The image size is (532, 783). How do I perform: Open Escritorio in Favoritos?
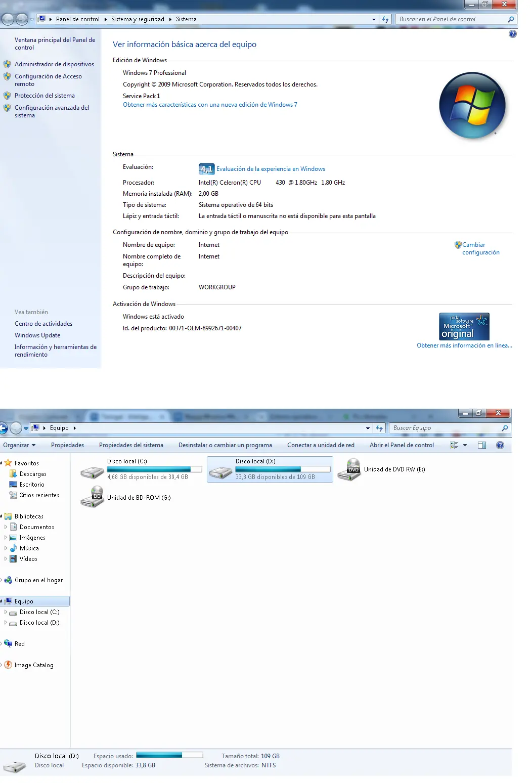point(32,484)
